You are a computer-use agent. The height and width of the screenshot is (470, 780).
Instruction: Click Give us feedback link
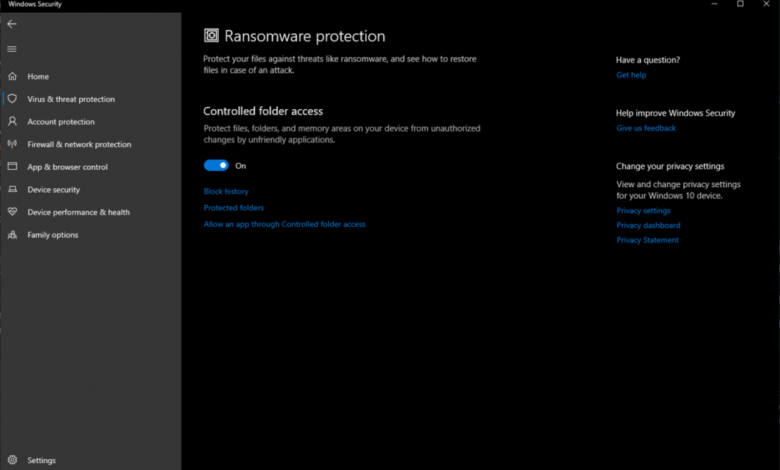tap(646, 128)
